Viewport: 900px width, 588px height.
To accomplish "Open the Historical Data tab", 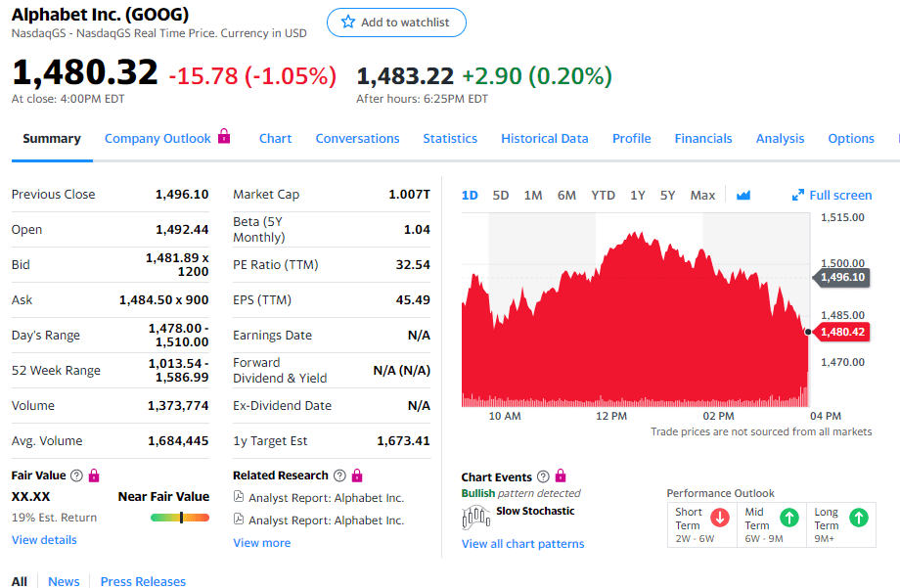I will tap(544, 138).
